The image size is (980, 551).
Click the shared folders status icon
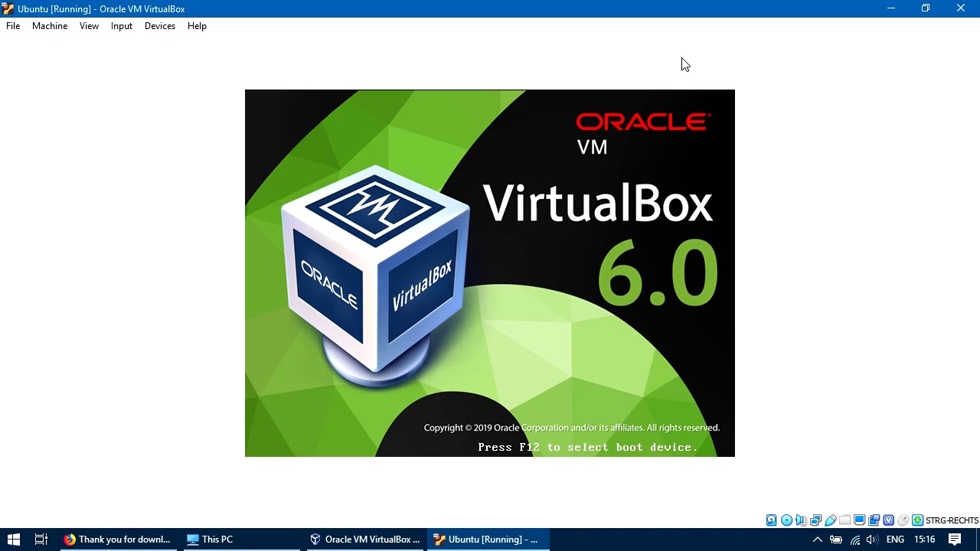coord(844,520)
